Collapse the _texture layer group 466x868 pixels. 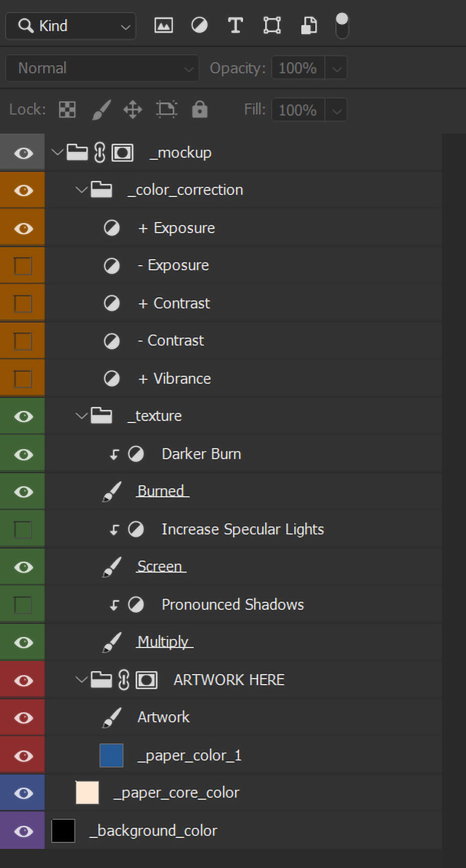point(80,416)
